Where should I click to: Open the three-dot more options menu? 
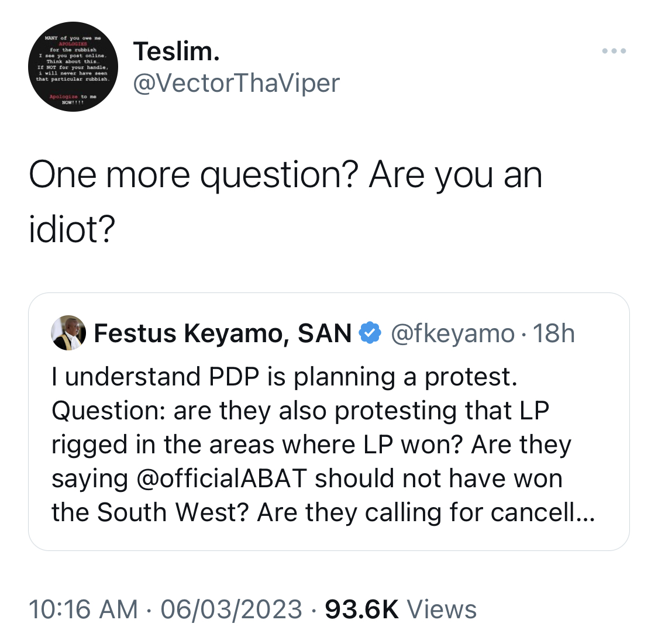point(614,51)
